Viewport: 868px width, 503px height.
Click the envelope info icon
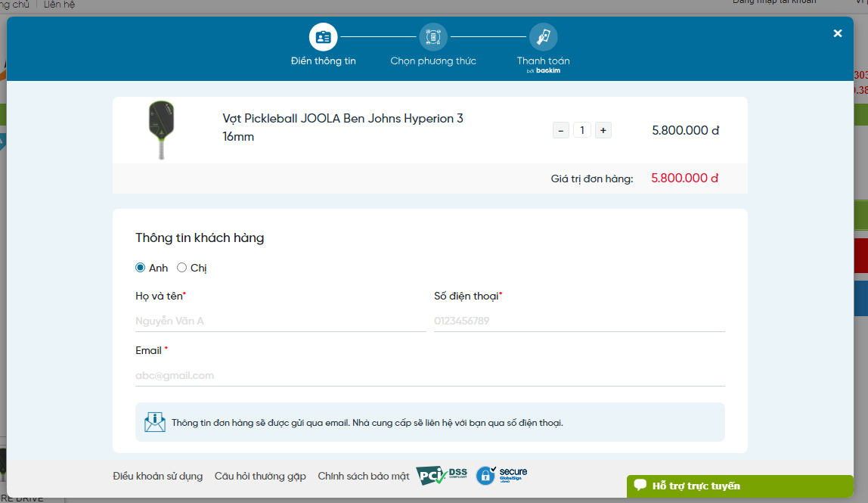point(155,422)
